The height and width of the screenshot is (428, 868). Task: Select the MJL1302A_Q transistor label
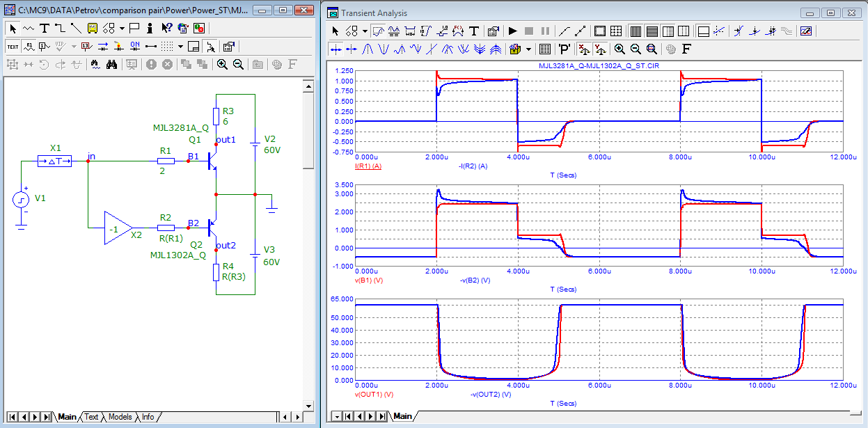click(x=178, y=255)
